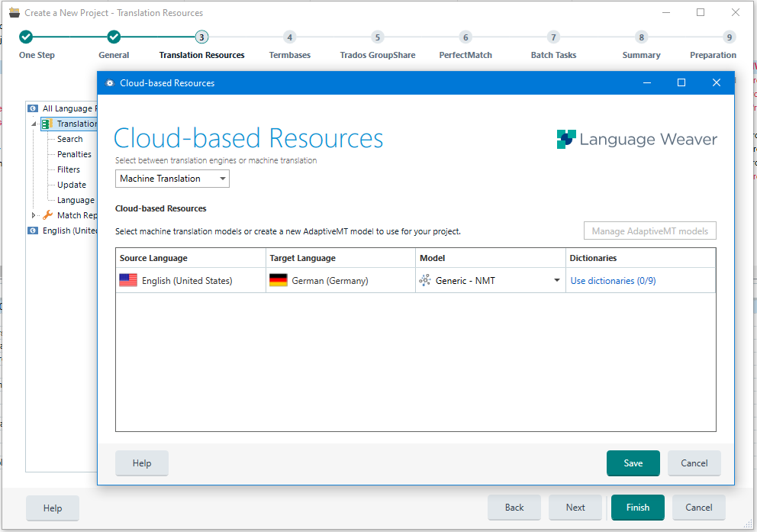Click the Generic NMT model network icon
Viewport: 757px width, 532px height.
coord(425,281)
